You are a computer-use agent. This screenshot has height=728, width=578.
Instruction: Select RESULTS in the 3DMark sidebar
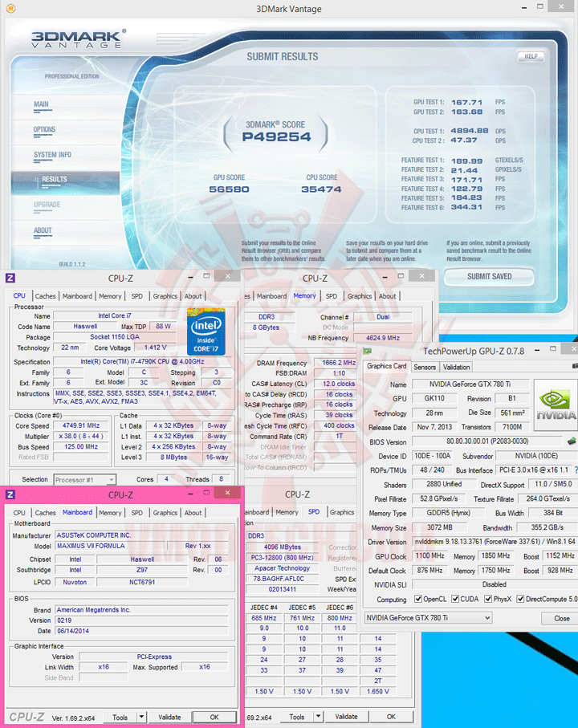coord(55,179)
